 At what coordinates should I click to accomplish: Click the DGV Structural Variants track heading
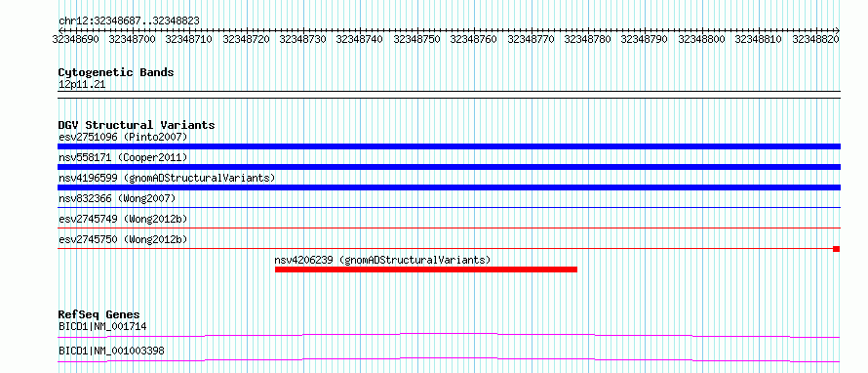137,125
